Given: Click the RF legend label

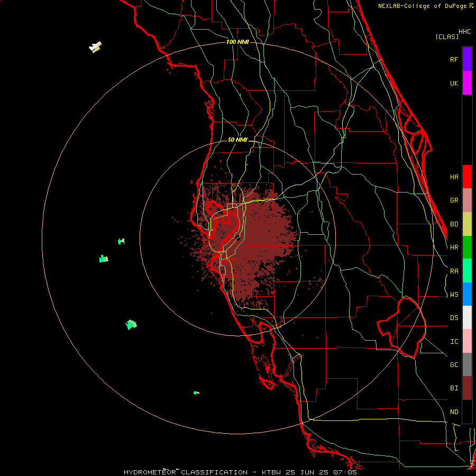Looking at the screenshot, I should pyautogui.click(x=454, y=59).
